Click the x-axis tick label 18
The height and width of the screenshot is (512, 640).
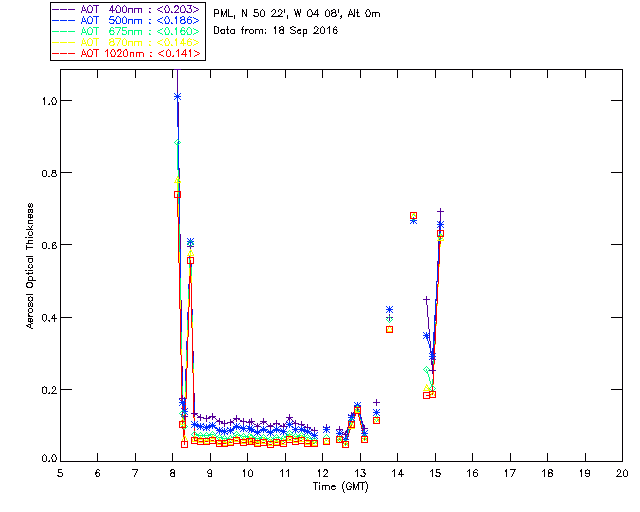coord(547,473)
